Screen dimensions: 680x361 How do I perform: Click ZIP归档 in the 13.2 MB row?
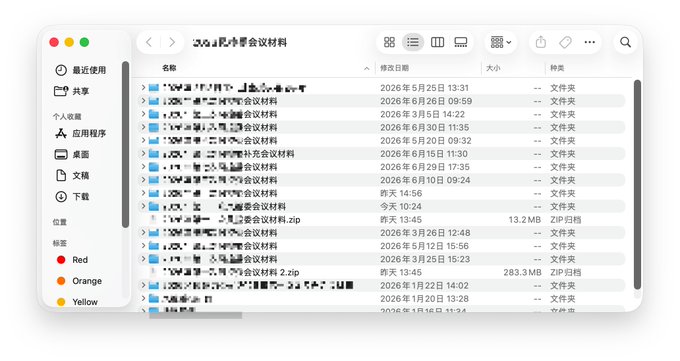pos(566,220)
